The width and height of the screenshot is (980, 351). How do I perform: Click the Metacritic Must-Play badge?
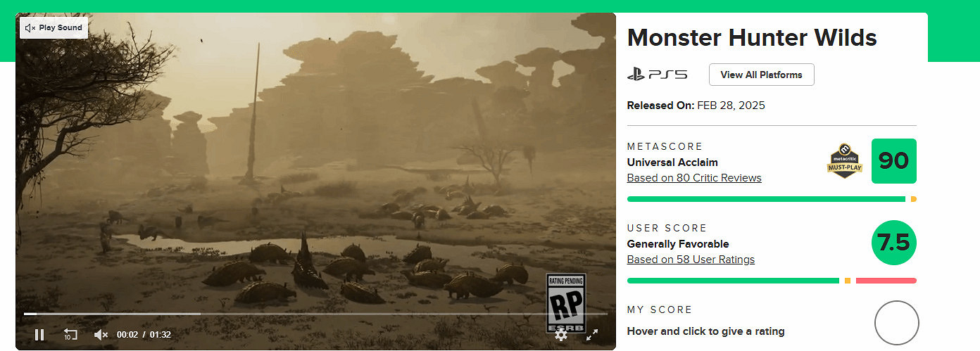845,161
